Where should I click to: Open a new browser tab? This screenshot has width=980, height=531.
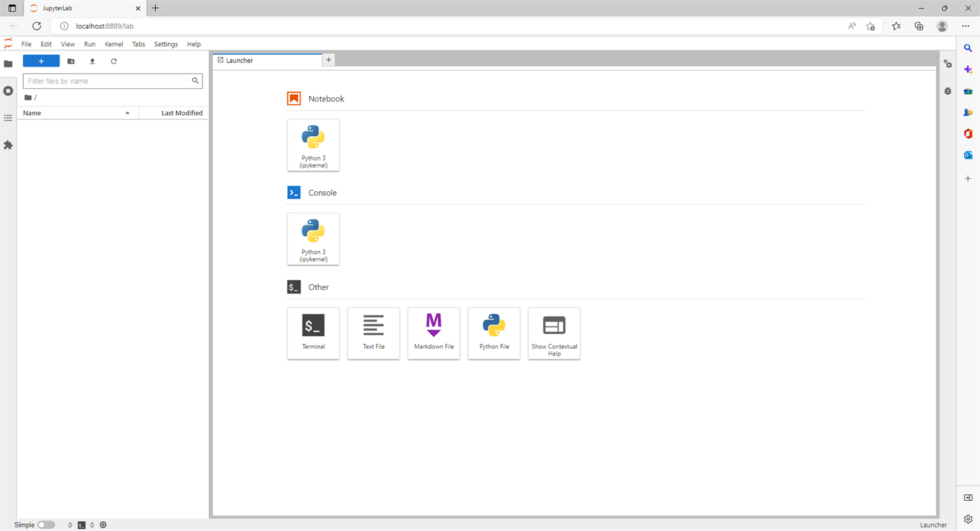(156, 8)
